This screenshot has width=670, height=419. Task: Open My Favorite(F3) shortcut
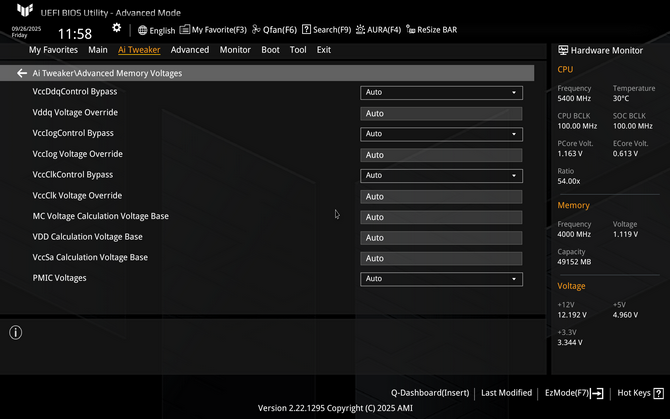(x=213, y=30)
